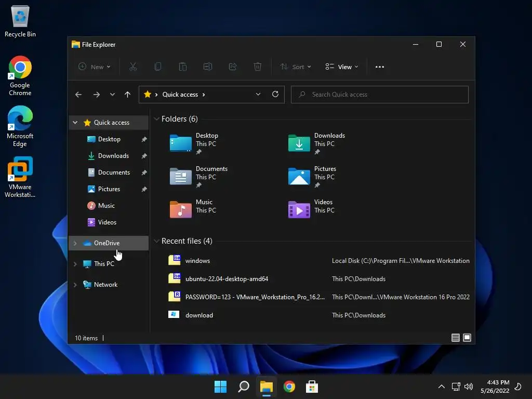The width and height of the screenshot is (532, 399).
Task: Select the Microsoft Edge desktop shortcut
Action: coord(20,127)
